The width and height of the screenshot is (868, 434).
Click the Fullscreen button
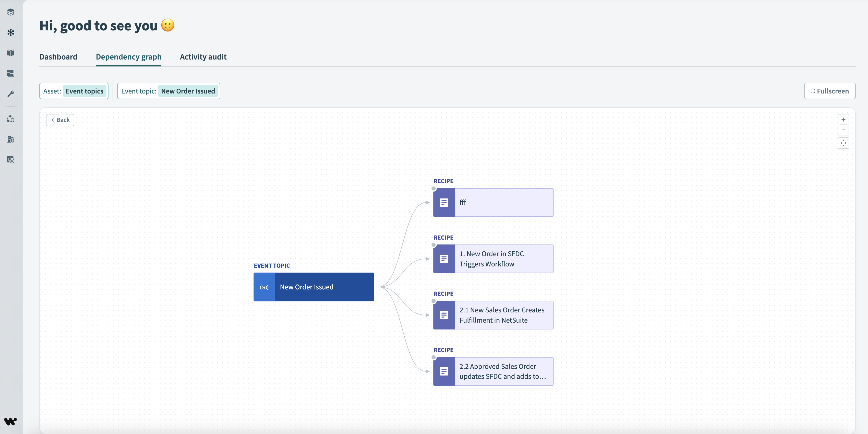click(x=829, y=91)
